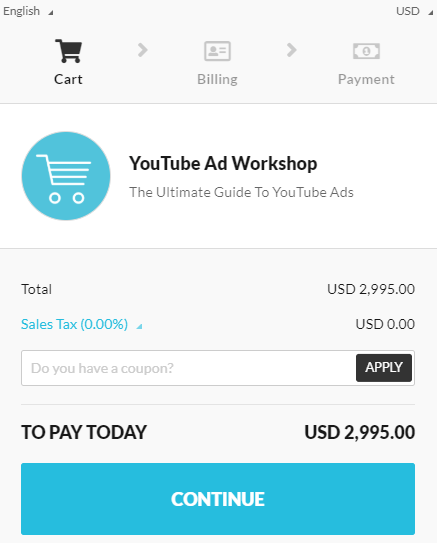Click the chevron arrow between Billing and Payment
This screenshot has width=437, height=543.
292,50
